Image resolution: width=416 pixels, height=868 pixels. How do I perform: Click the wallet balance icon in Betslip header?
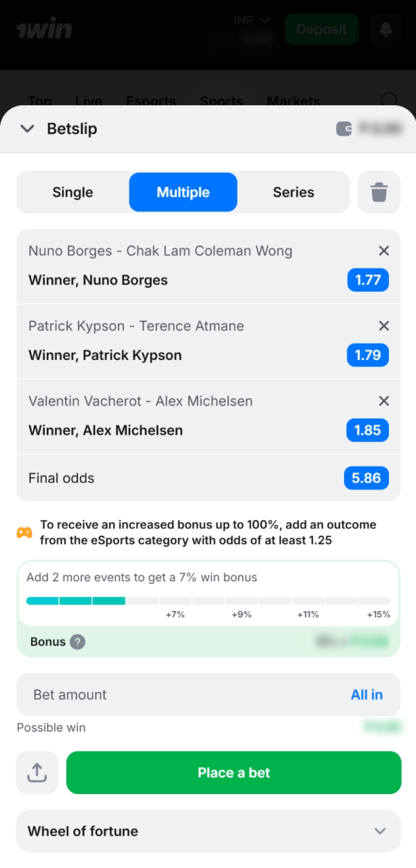tap(346, 127)
